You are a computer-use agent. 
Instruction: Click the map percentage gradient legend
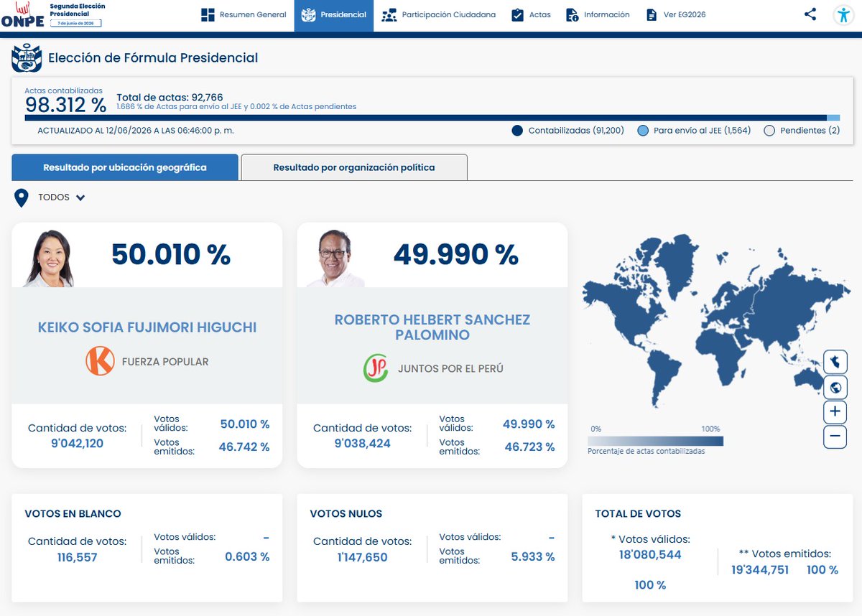655,441
